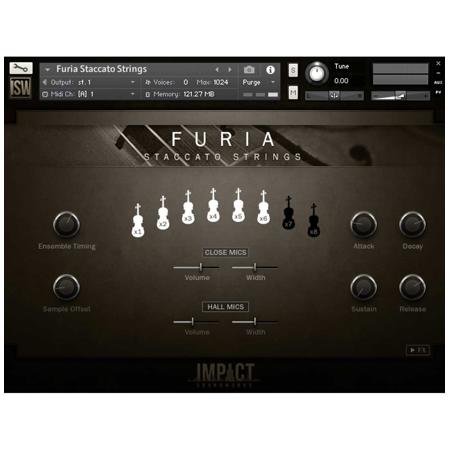Screen dimensions: 450x450
Task: Adjust the Close Mics Volume slider
Action: 196,267
